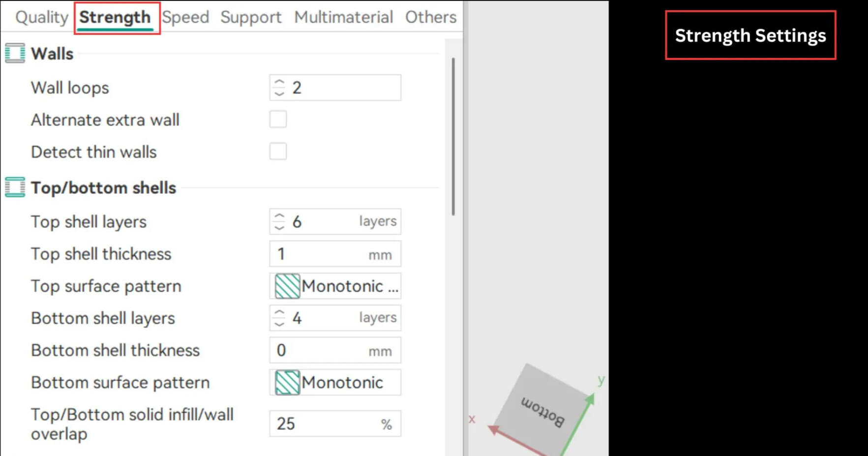Click the Top/bottom shells section icon
The width and height of the screenshot is (868, 456).
[x=15, y=187]
